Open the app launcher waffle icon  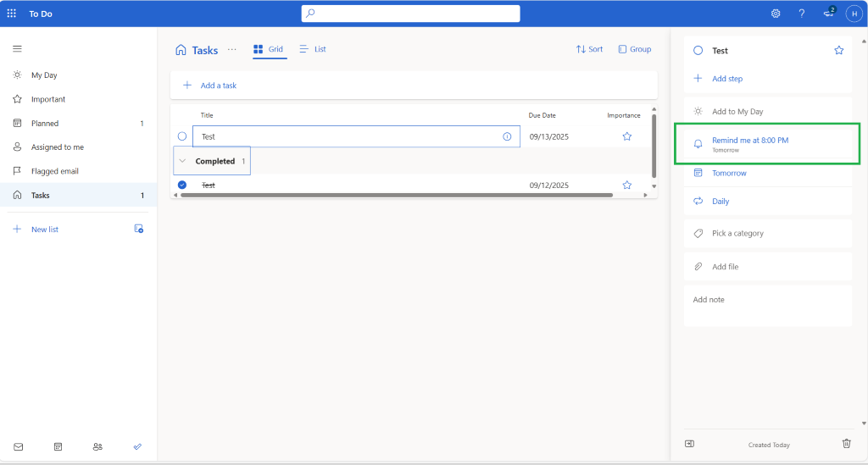[12, 14]
